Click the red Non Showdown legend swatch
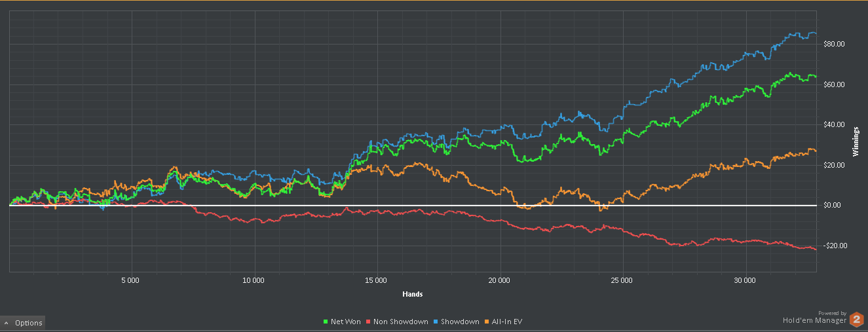Viewport: 868px width, 332px height. [x=369, y=322]
